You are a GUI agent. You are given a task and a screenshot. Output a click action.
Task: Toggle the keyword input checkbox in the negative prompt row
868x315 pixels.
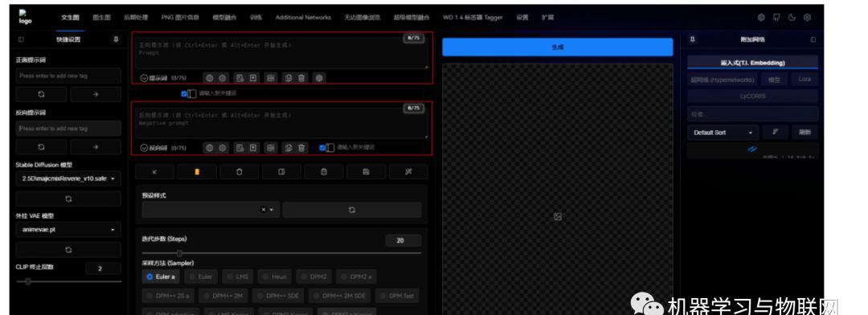point(322,148)
